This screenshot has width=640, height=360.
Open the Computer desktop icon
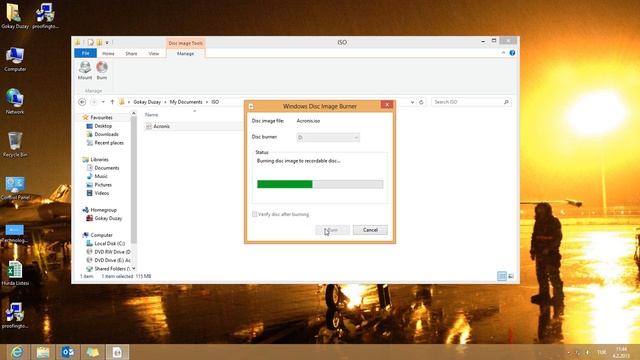coord(15,59)
